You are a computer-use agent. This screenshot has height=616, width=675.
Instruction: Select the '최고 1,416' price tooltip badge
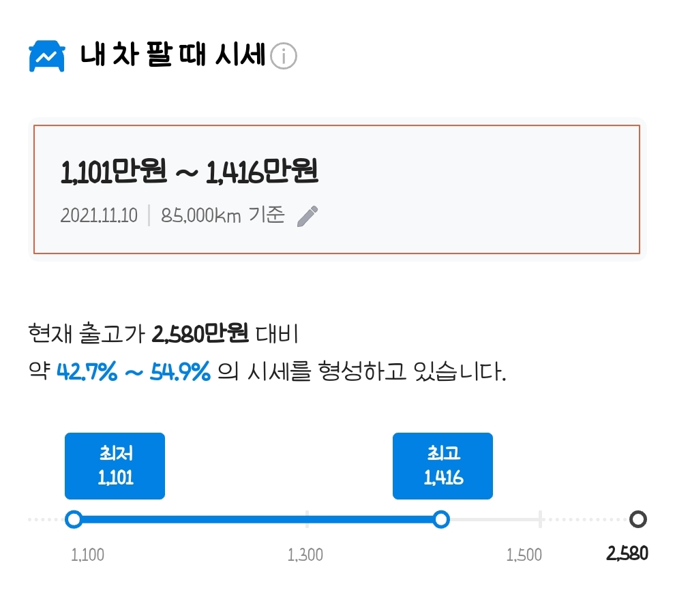click(x=442, y=465)
